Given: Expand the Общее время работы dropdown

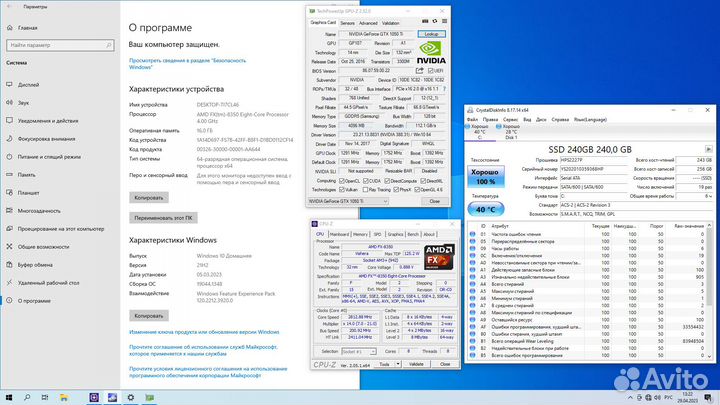Looking at the screenshot, I should tap(711, 196).
